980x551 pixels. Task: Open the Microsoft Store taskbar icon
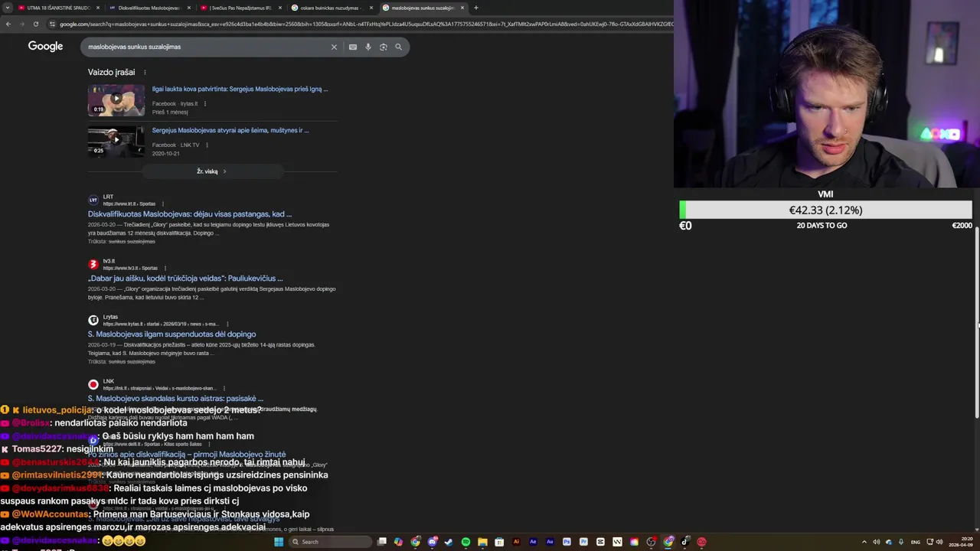(499, 542)
